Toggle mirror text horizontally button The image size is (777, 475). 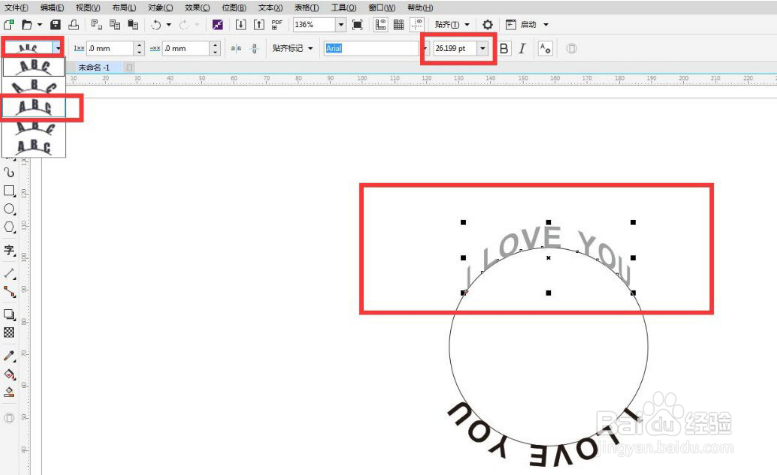point(236,49)
